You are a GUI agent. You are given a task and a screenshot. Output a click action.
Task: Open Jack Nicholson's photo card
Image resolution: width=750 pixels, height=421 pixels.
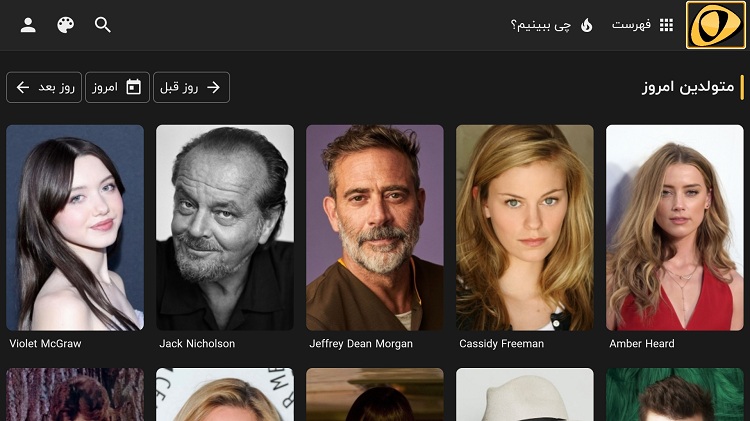pos(225,228)
